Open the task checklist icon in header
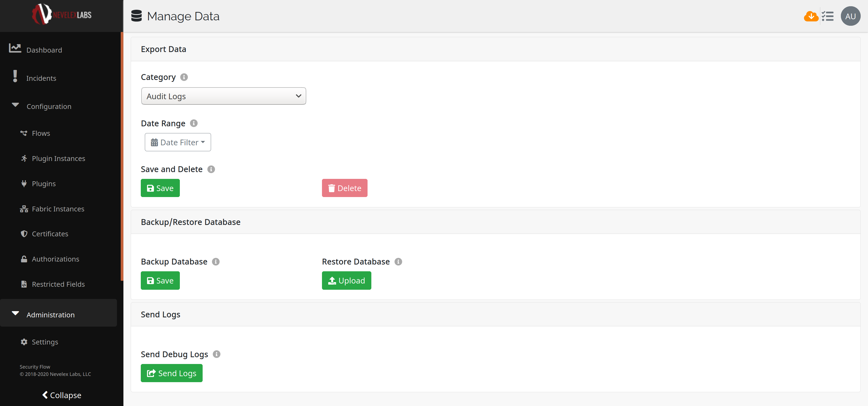The width and height of the screenshot is (868, 406). click(x=827, y=16)
